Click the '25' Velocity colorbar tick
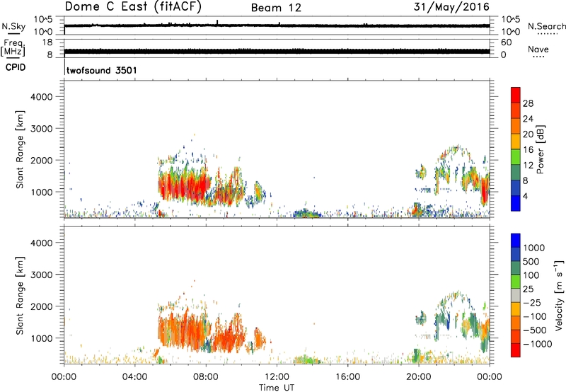 528,289
